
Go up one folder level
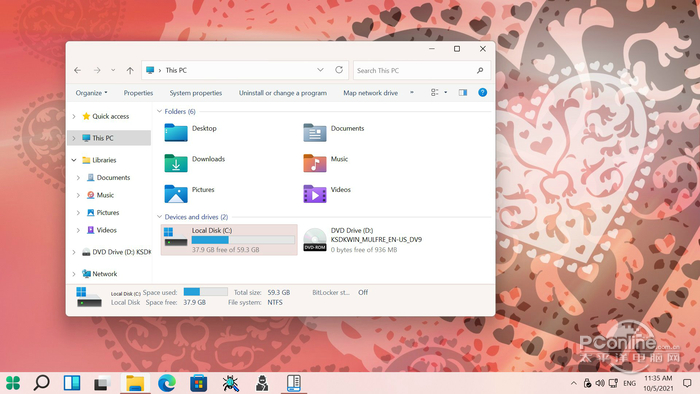pyautogui.click(x=130, y=70)
